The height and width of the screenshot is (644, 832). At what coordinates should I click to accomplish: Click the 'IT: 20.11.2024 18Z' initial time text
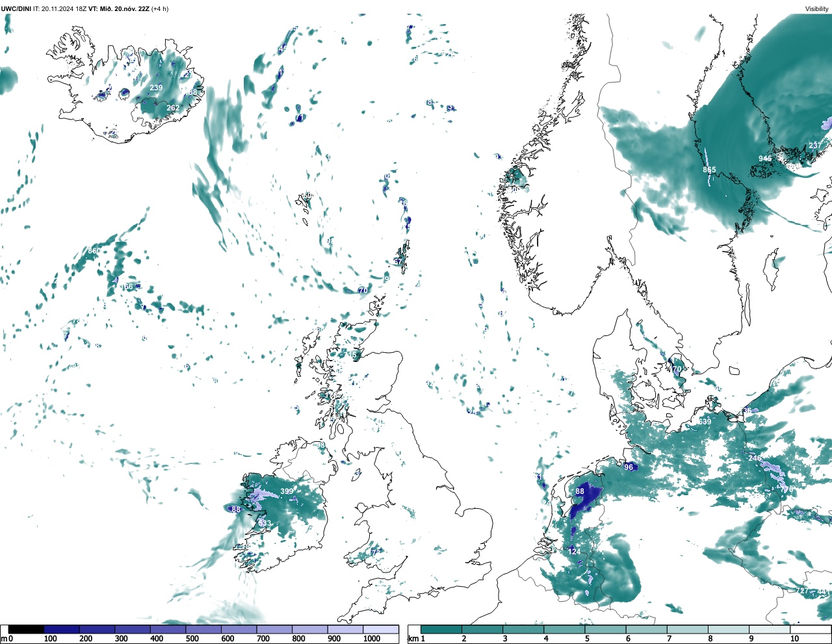(60, 9)
